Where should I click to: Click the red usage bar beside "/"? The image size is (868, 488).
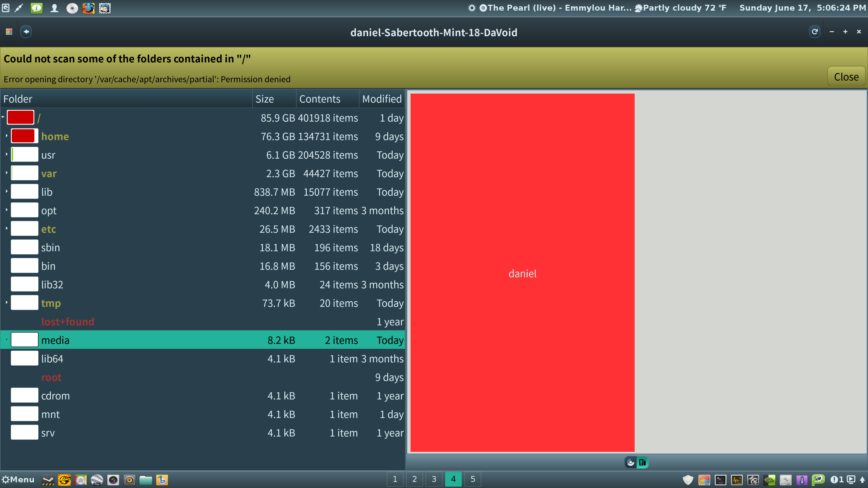tap(20, 117)
